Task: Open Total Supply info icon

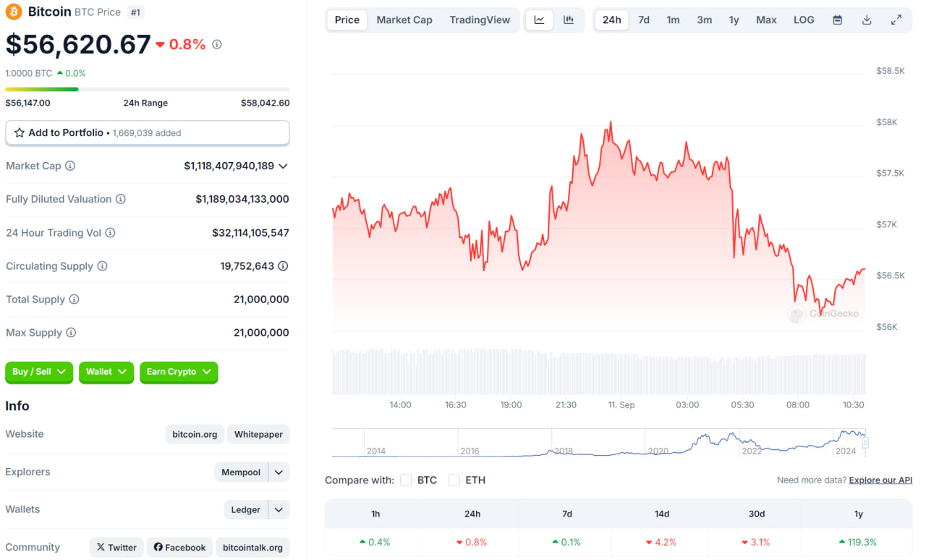Action: [x=74, y=300]
